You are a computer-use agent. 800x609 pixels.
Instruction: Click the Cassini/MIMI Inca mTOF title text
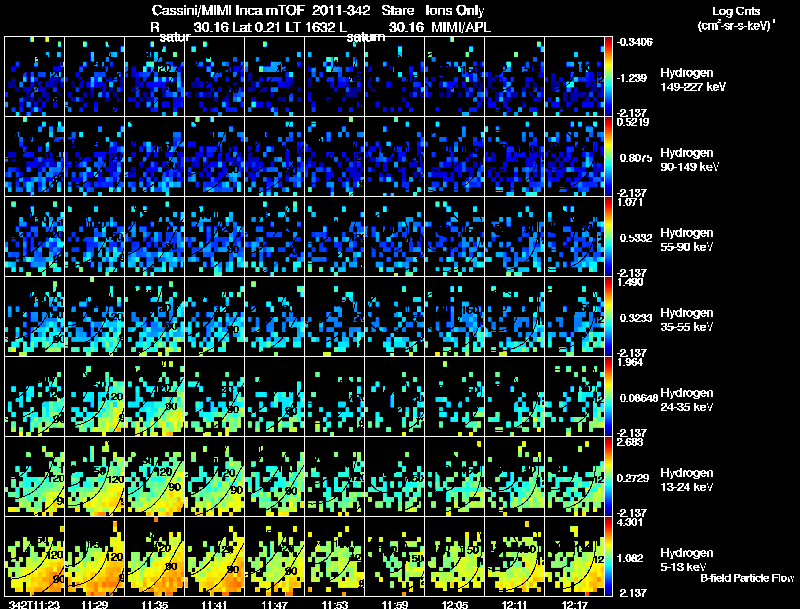tap(228, 10)
